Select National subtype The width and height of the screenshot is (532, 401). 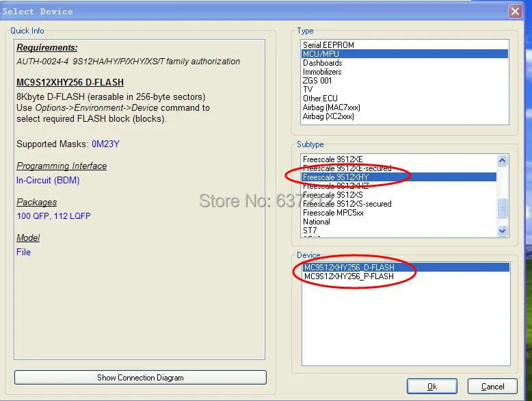(x=399, y=222)
